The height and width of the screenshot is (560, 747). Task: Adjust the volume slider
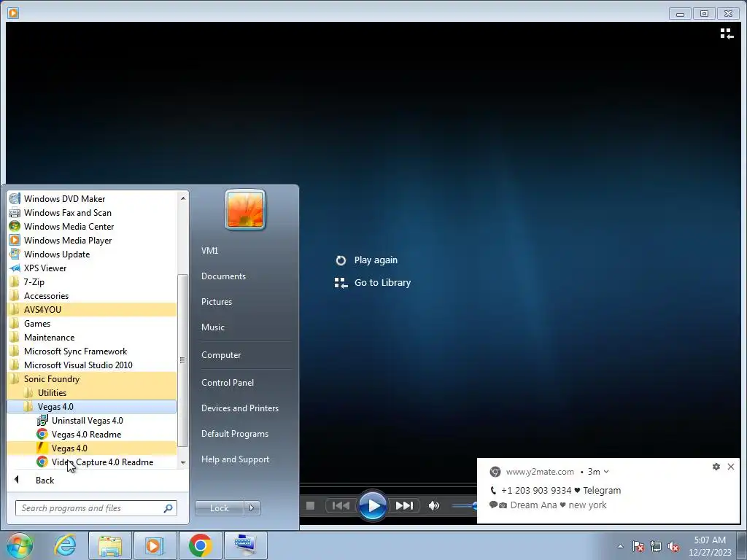pyautogui.click(x=464, y=506)
